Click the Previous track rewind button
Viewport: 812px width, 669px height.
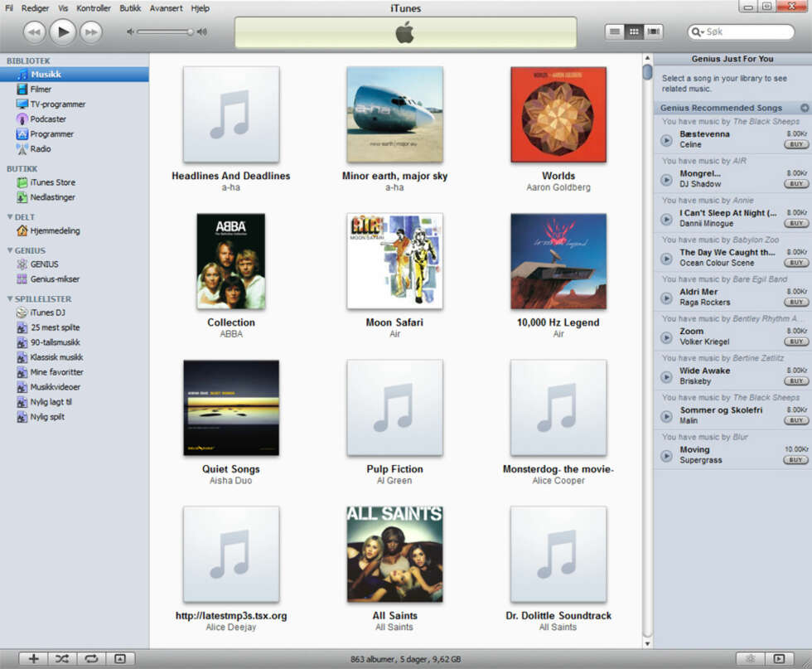pyautogui.click(x=35, y=32)
